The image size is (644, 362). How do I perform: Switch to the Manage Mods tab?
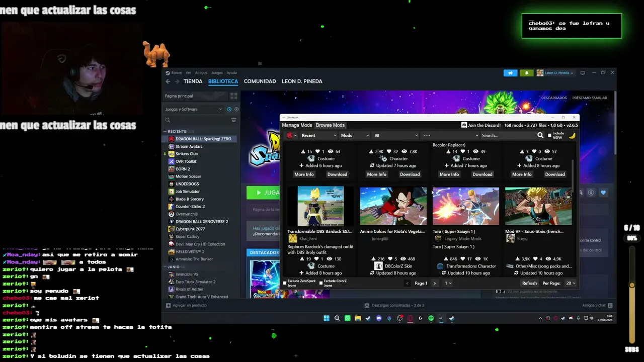click(297, 125)
